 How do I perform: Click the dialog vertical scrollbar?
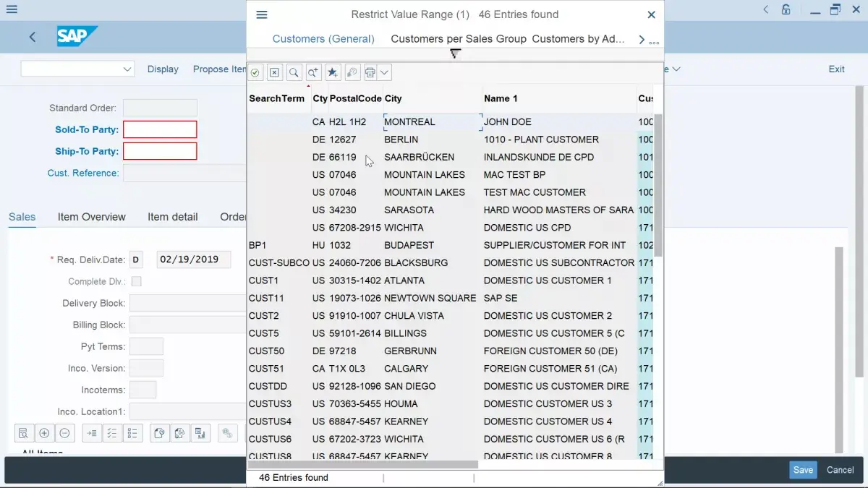click(x=658, y=184)
